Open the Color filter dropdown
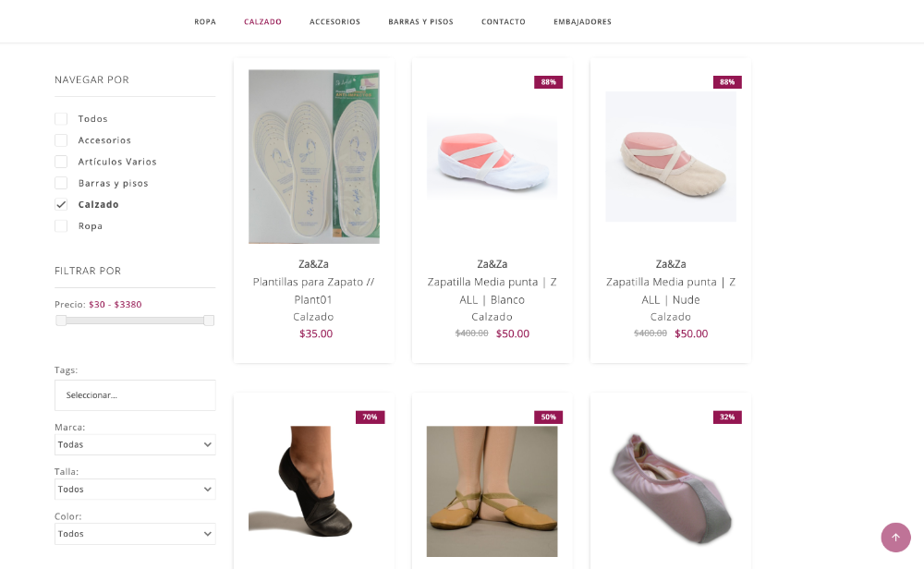The image size is (924, 569). 135,534
